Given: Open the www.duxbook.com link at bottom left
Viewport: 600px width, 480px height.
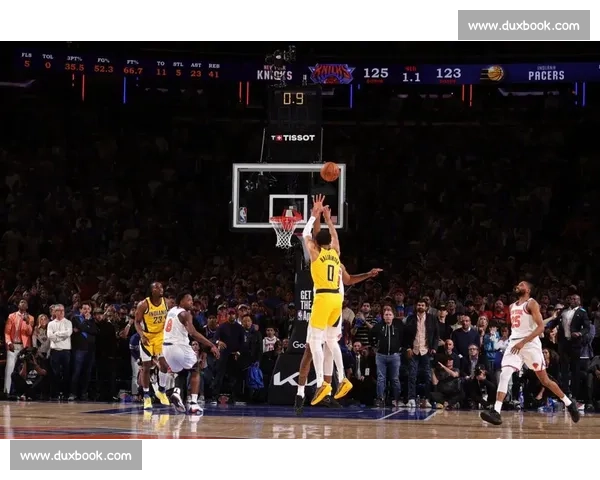Looking at the screenshot, I should [76, 455].
